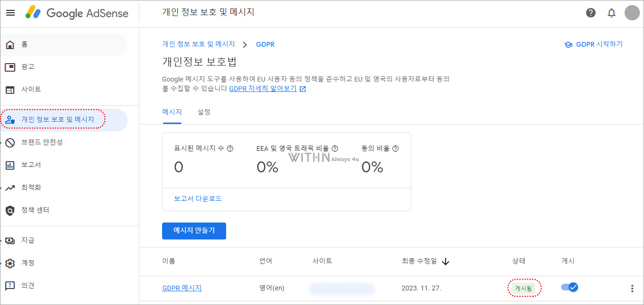Open the GDPR 메시지 link

pyautogui.click(x=182, y=288)
